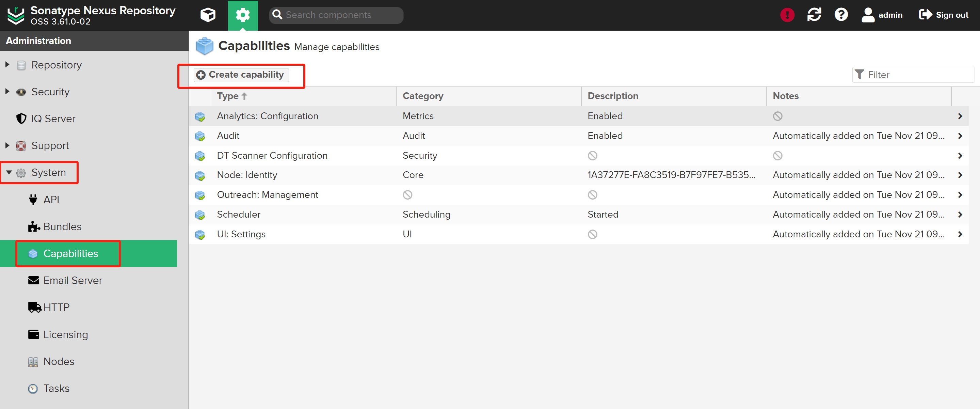This screenshot has height=409, width=980.
Task: Click the Refresh arrows icon
Action: [814, 15]
